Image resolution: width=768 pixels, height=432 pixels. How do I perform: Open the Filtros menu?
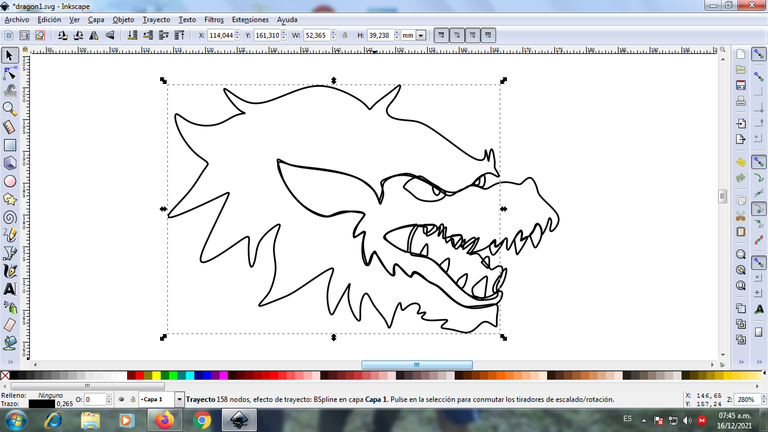(214, 20)
